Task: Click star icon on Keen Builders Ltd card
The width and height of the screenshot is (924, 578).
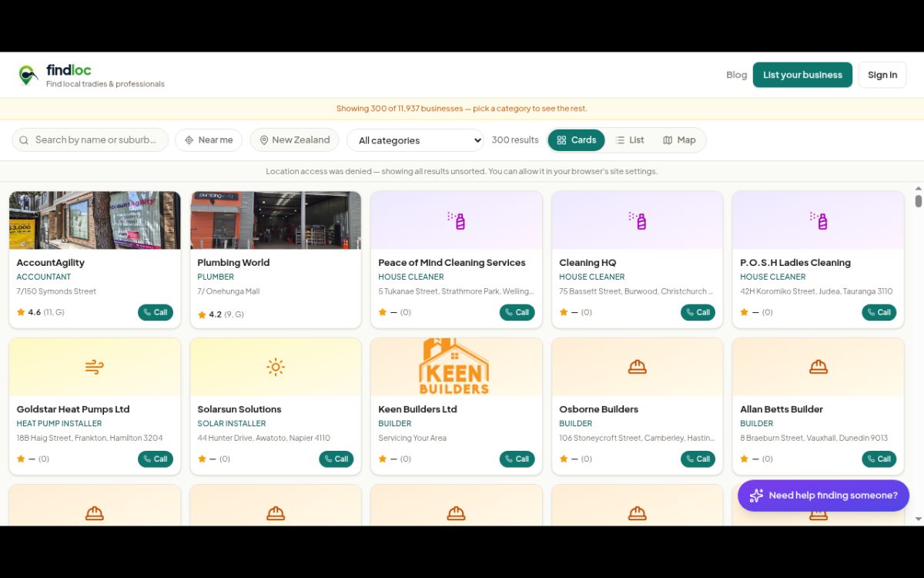Action: (383, 459)
